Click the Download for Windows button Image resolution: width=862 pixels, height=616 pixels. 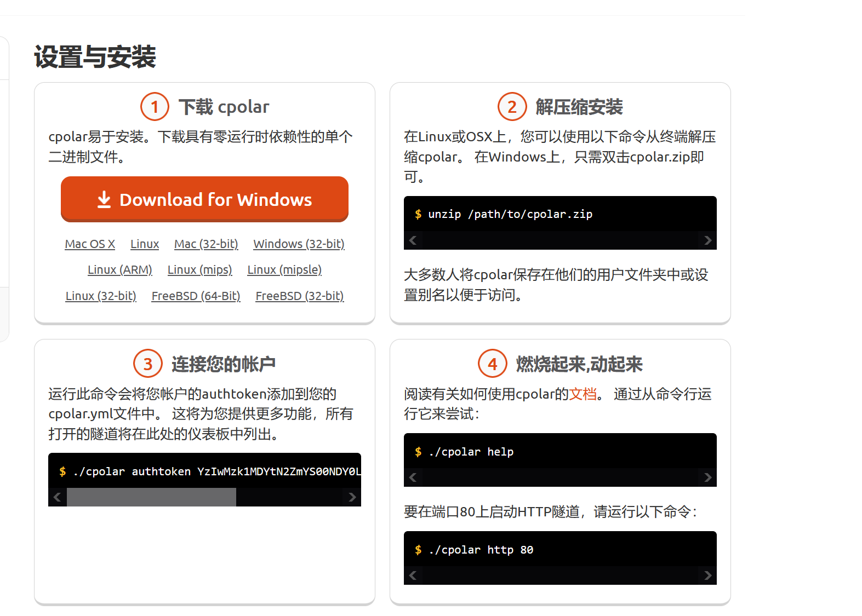204,199
